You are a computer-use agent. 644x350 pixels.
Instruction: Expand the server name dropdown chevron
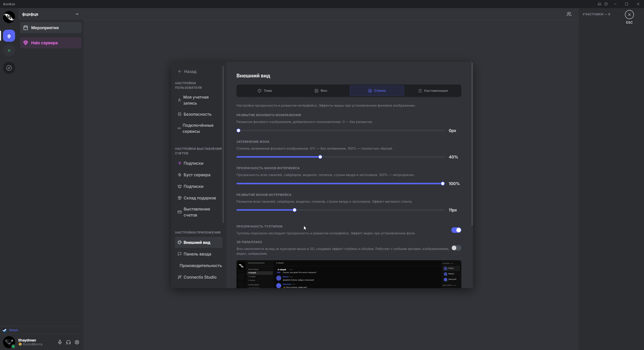coord(77,14)
